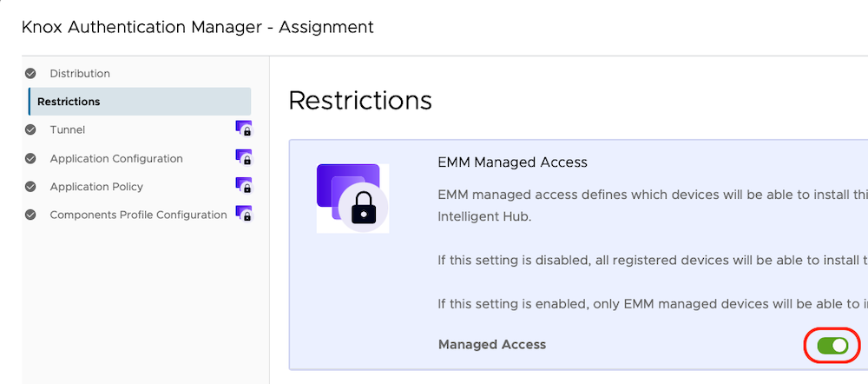Click the checkmark icon next to Application Configuration
Screen dimensions: 868x384
coord(30,159)
